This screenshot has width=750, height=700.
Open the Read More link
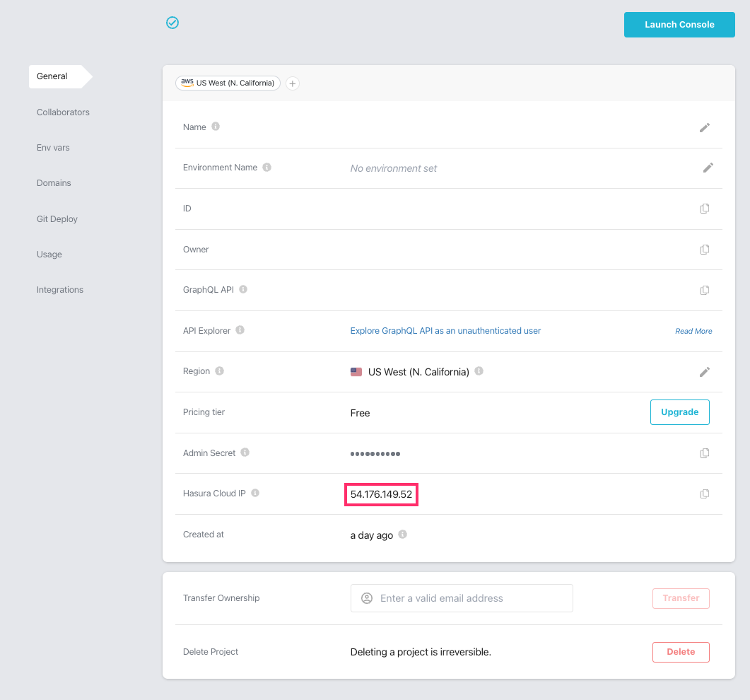(693, 331)
